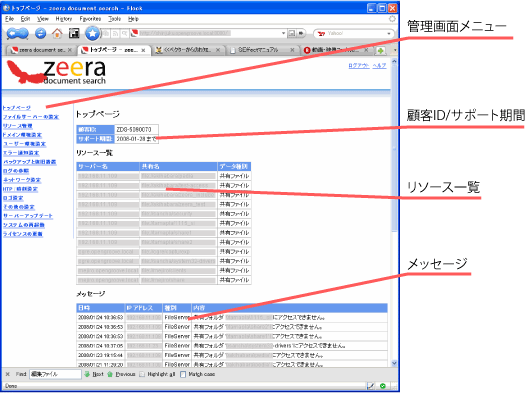Click the ヘルプ link at top right
526x393 pixels.
(x=379, y=66)
